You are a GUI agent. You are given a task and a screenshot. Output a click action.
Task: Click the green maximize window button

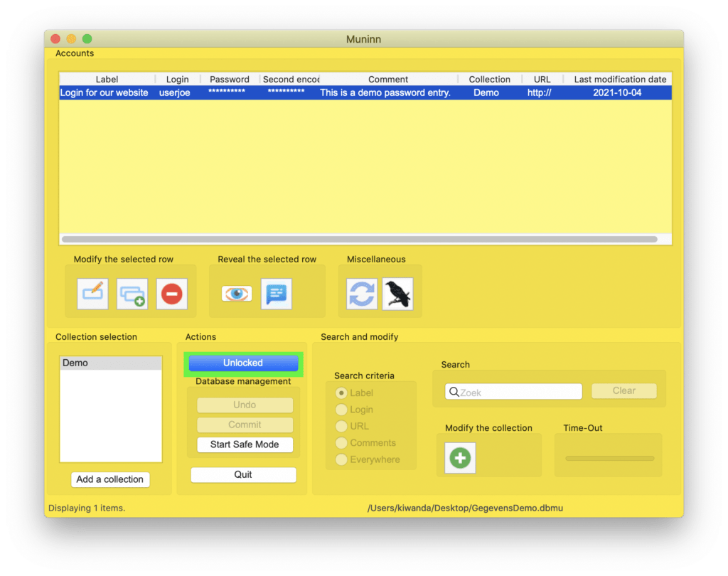tap(87, 39)
